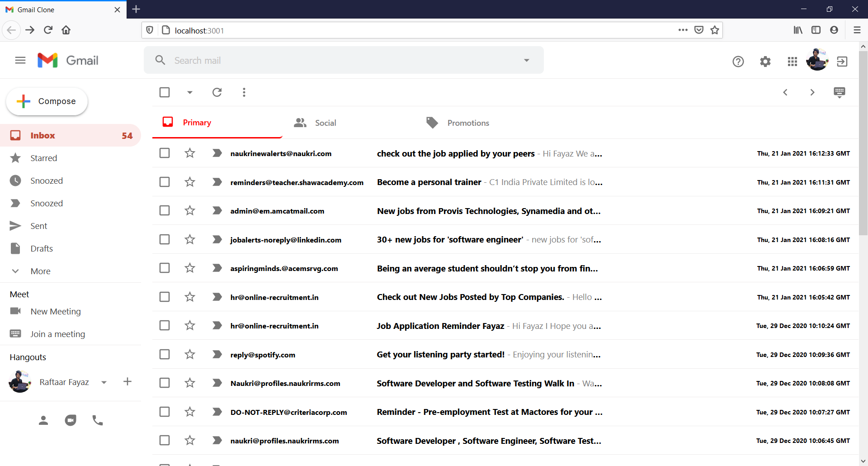The width and height of the screenshot is (868, 466).
Task: Star the Naukri@profiles.naukrirms.com Walk In email
Action: coord(190,383)
